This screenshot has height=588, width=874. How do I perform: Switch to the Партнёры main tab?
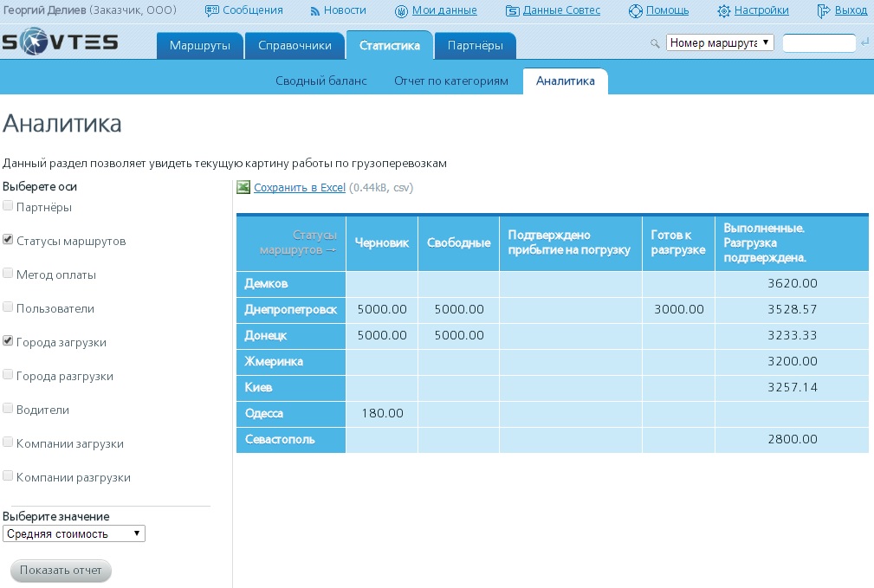pyautogui.click(x=475, y=45)
